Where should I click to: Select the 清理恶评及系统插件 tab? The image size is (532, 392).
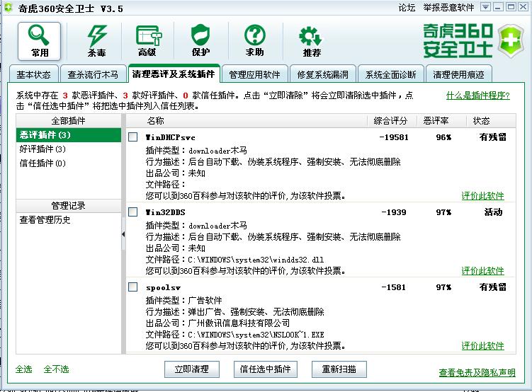click(174, 74)
